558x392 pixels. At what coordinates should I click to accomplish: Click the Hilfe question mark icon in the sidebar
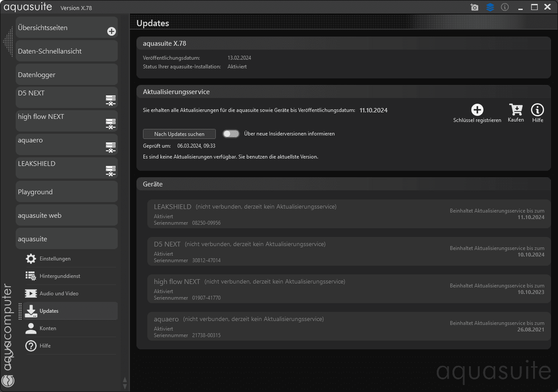31,346
